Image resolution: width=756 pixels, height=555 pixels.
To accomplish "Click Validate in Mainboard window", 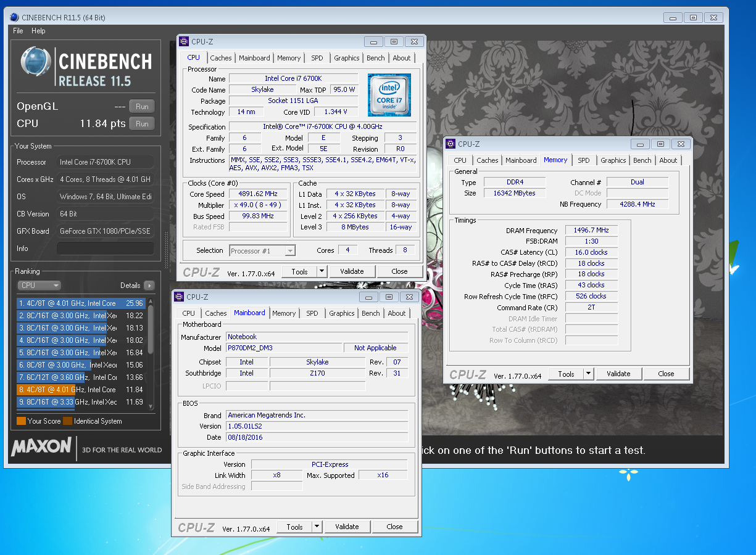I will [347, 527].
